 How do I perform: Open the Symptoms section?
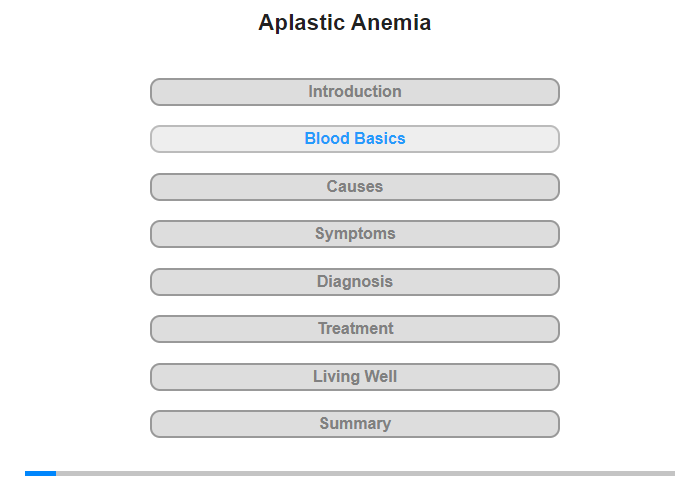pos(354,234)
